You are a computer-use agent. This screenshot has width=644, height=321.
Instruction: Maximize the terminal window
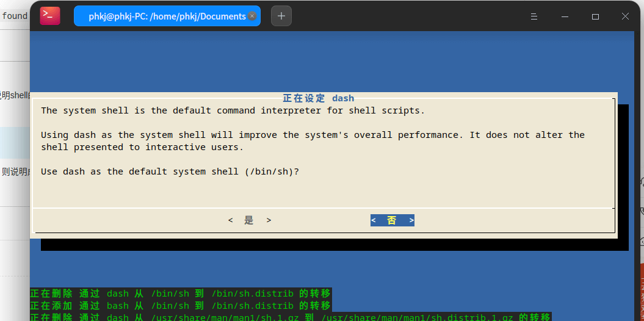tap(595, 16)
